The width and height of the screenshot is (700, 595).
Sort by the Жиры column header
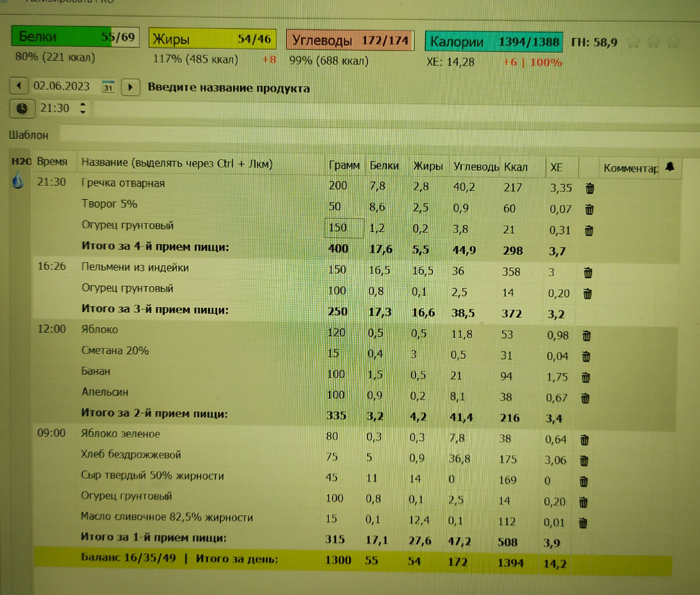coord(428,166)
